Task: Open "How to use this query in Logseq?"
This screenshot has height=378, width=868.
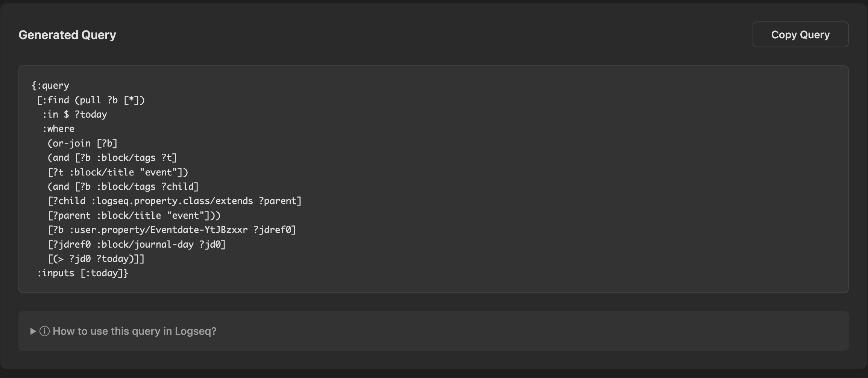Action: coord(134,331)
